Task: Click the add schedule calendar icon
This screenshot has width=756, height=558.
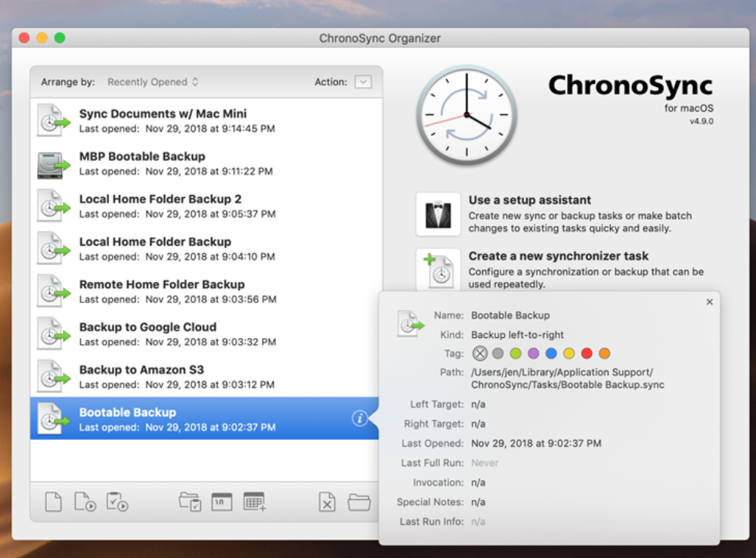Action: pos(255,501)
